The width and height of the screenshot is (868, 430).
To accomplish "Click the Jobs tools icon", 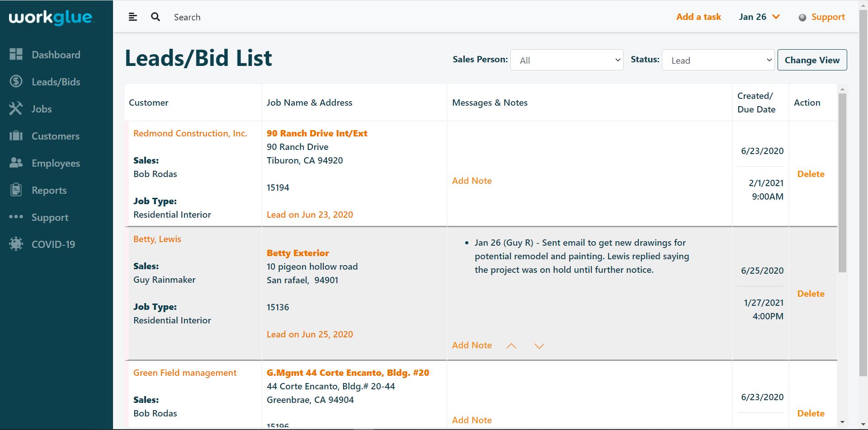I will (16, 108).
